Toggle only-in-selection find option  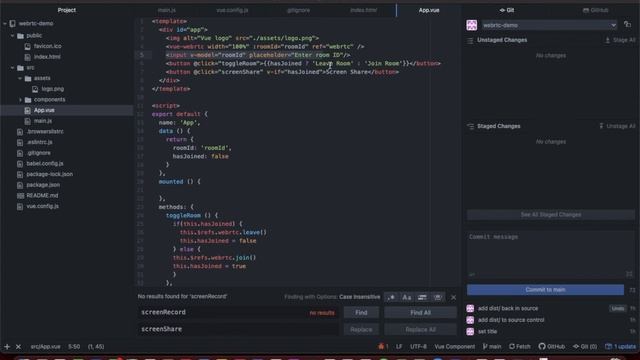[x=422, y=297]
